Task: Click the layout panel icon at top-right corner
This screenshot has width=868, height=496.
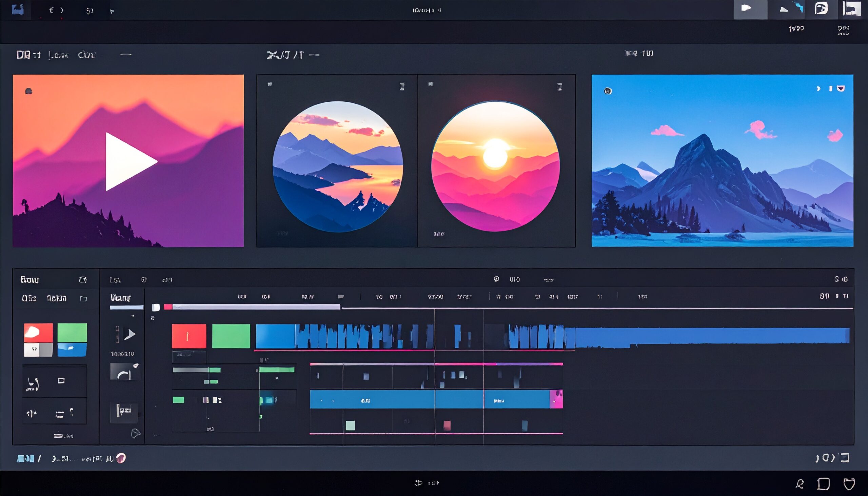Action: 851,9
